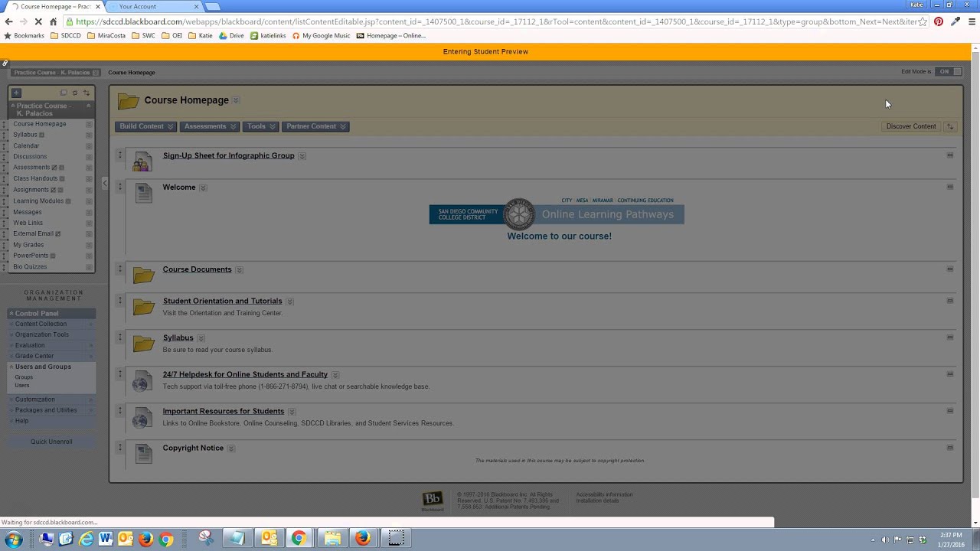Launch Microsoft Word from the taskbar
980x551 pixels.
pos(106,538)
